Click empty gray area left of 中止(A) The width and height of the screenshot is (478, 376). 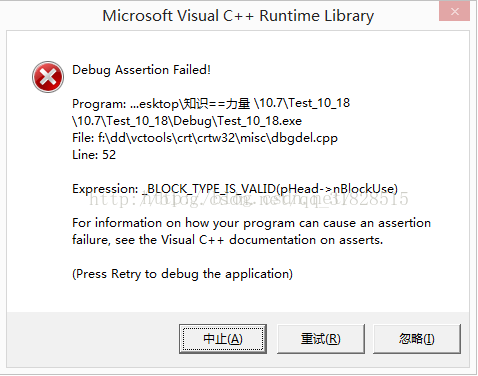[x=93, y=339]
